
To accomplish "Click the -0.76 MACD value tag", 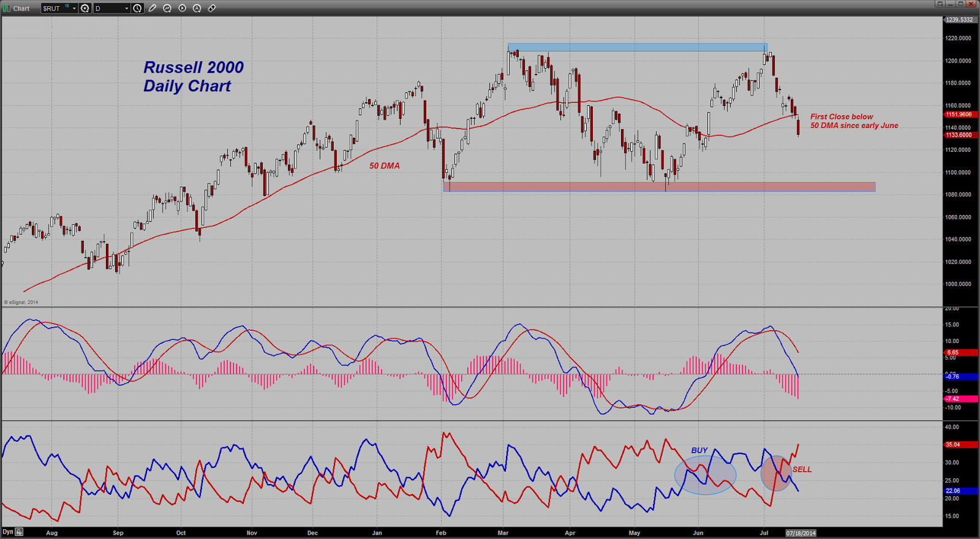I will tap(960, 376).
